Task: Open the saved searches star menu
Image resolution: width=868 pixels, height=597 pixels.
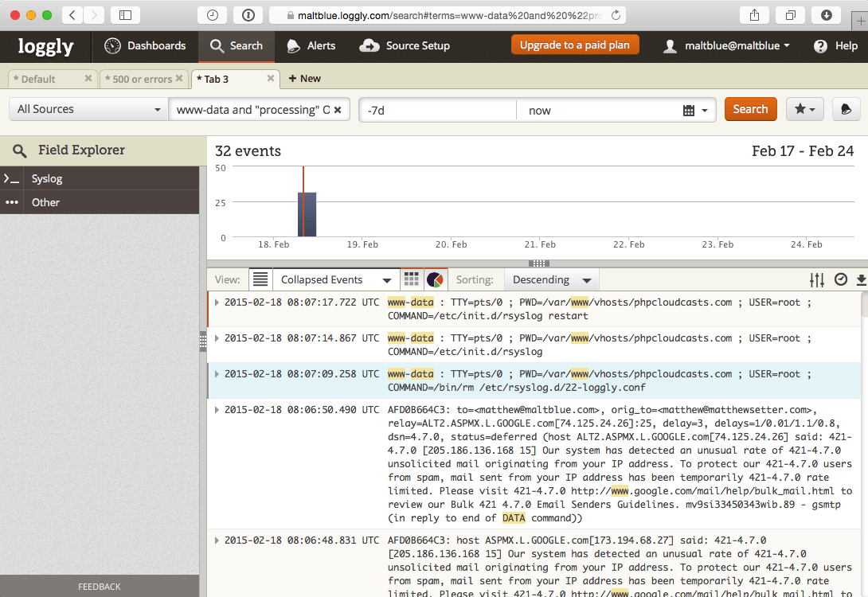Action: click(x=805, y=109)
